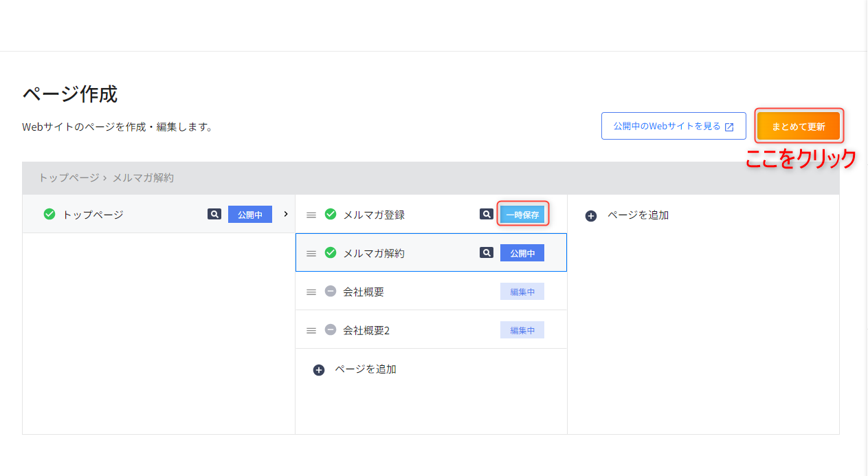Click the トップページ magnifier preview icon
The height and width of the screenshot is (476, 868).
[214, 215]
